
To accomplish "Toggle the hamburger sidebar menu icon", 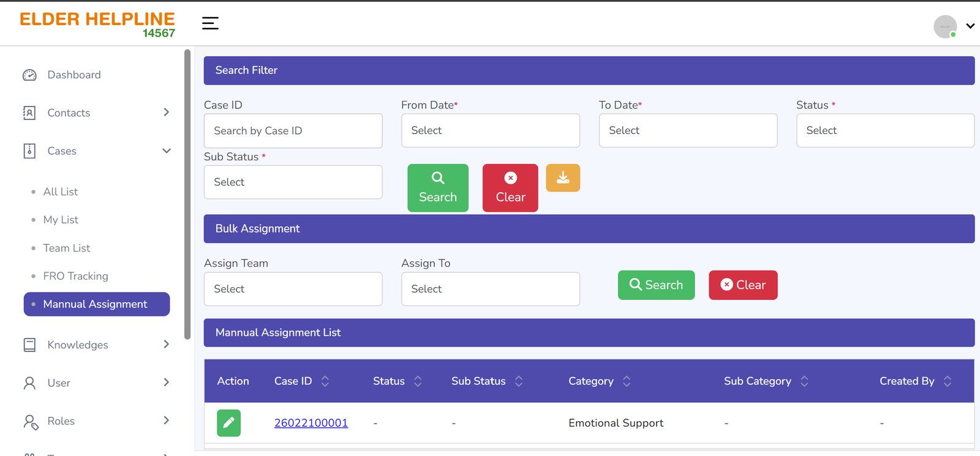I will pyautogui.click(x=210, y=23).
